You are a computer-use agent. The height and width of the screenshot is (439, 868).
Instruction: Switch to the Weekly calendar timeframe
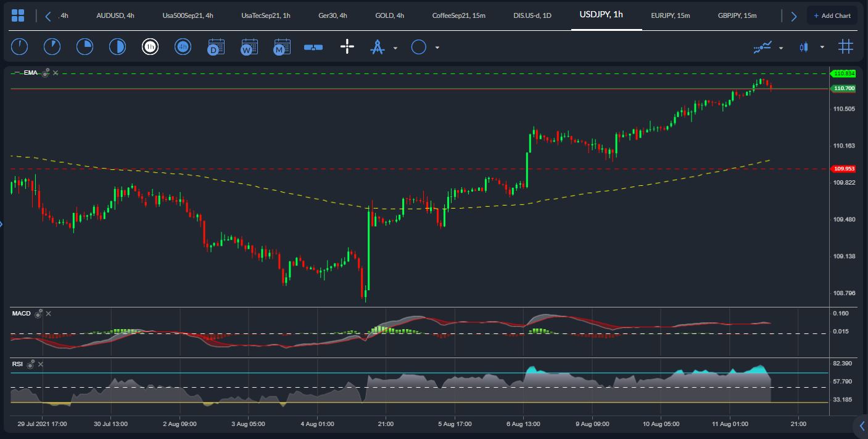click(x=249, y=46)
